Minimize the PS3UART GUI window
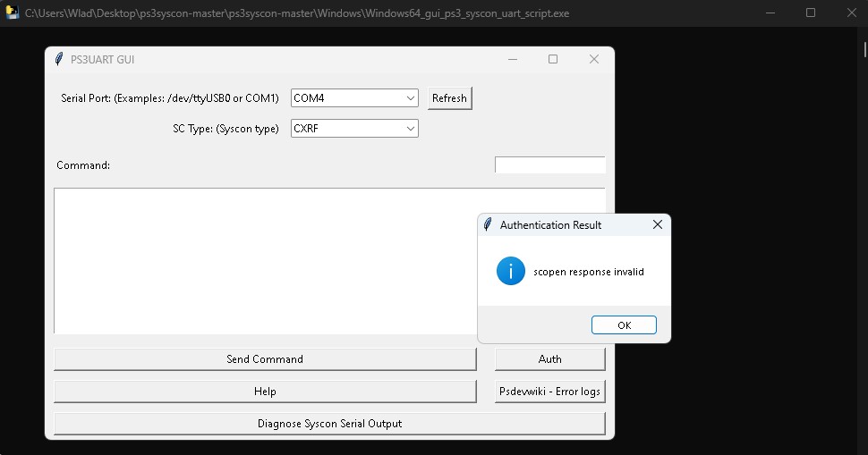 coord(513,59)
